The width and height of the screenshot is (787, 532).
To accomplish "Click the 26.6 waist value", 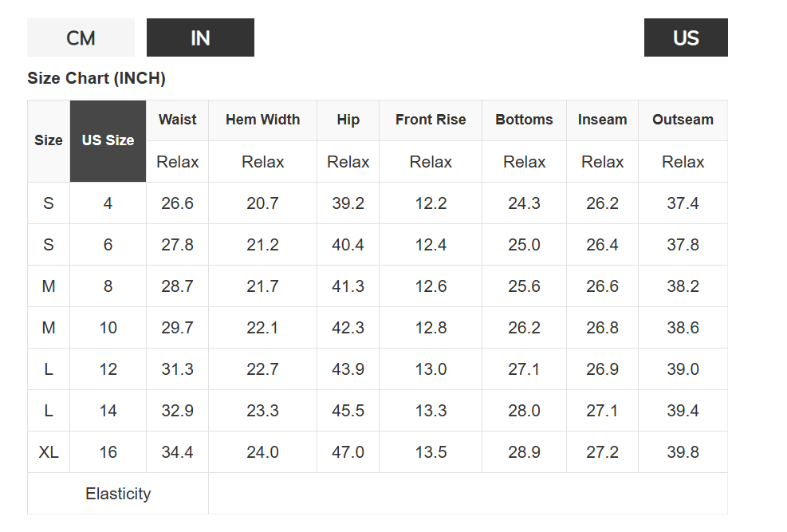I will point(177,203).
